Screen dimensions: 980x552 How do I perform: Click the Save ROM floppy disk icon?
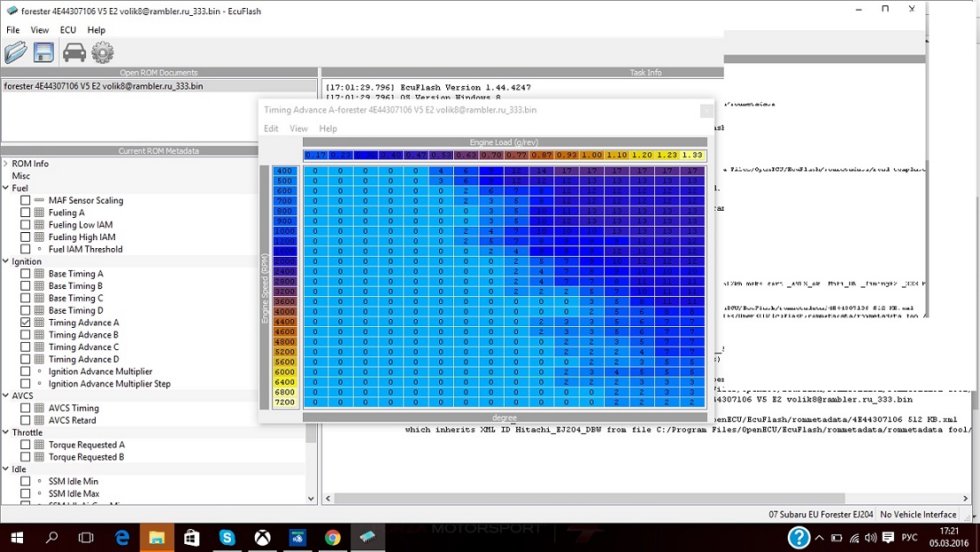[x=43, y=53]
